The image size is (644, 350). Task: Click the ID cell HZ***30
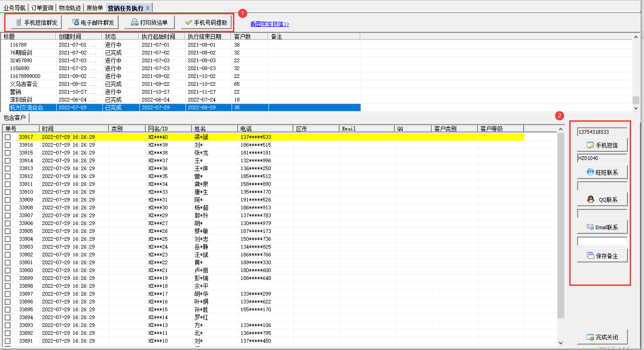tap(158, 208)
